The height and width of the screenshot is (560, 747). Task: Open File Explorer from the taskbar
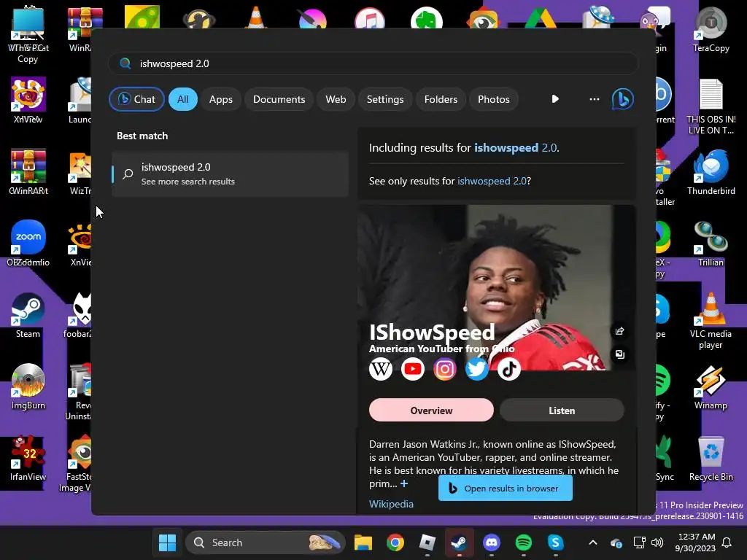[363, 542]
